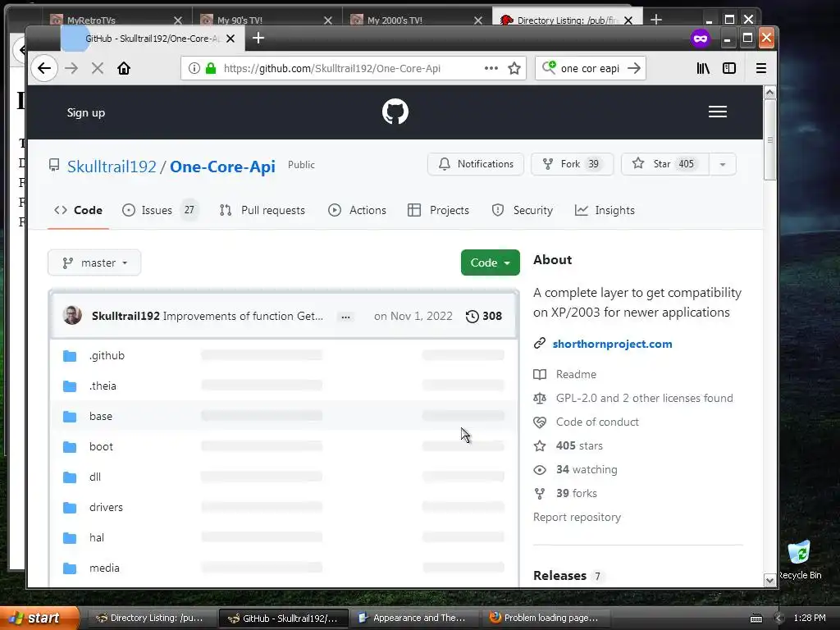Screen dimensions: 840x630
Task: Open the Security tab
Action: point(523,211)
